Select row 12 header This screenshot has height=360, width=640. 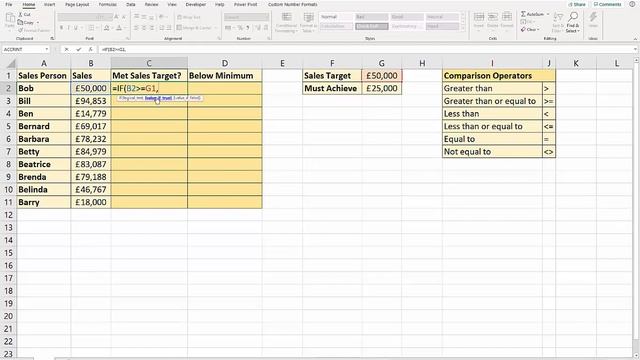tap(8, 215)
